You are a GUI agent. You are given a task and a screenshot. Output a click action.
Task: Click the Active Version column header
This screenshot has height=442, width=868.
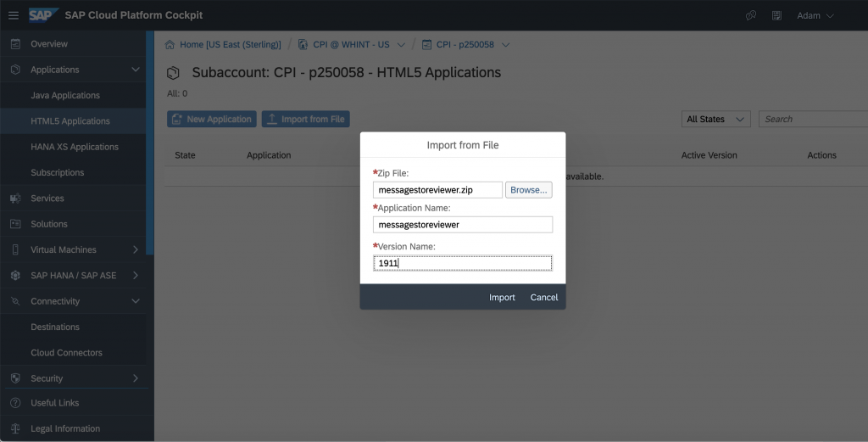[x=709, y=155]
